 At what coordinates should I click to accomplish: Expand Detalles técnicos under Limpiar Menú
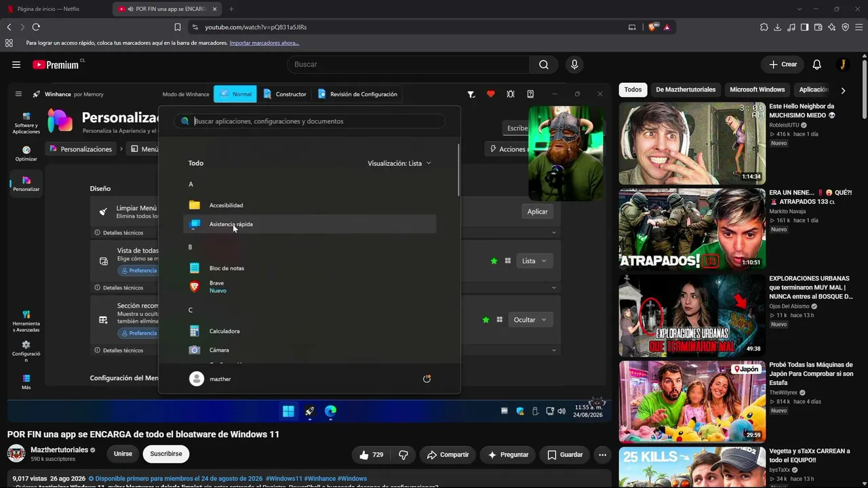326,232
